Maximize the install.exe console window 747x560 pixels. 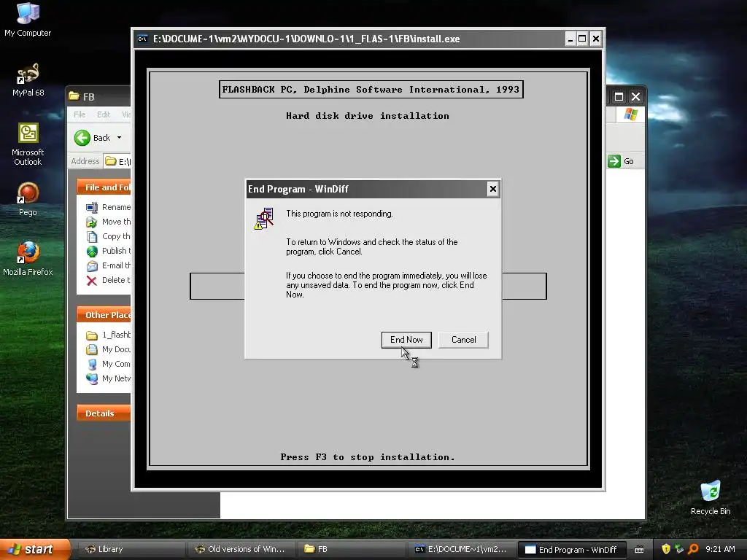click(582, 39)
